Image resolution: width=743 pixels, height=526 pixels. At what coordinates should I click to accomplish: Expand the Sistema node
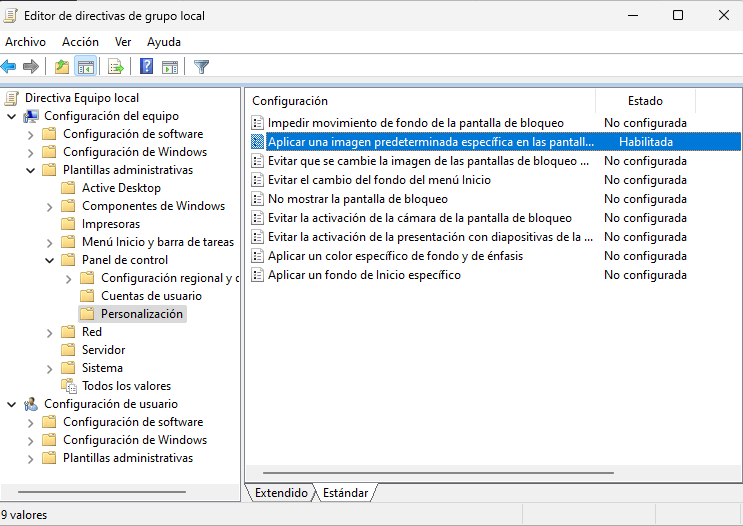50,369
